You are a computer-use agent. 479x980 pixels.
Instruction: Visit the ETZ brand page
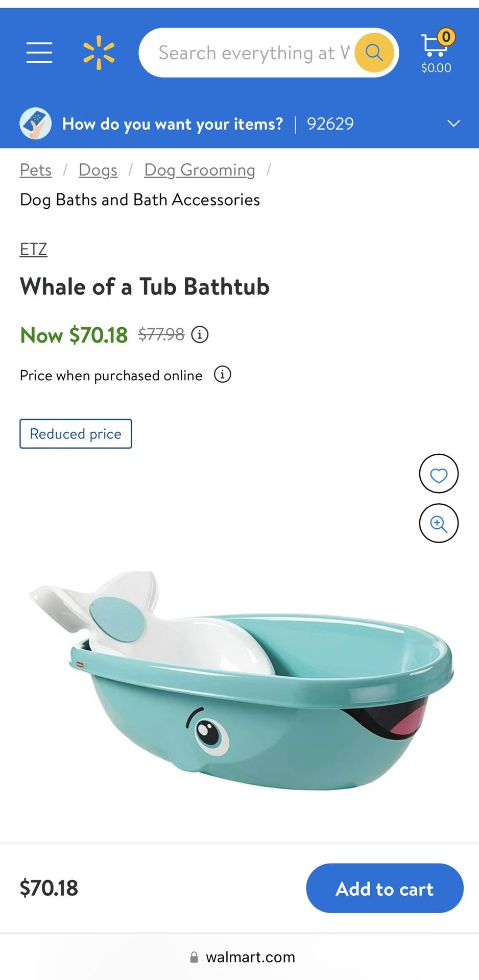34,249
